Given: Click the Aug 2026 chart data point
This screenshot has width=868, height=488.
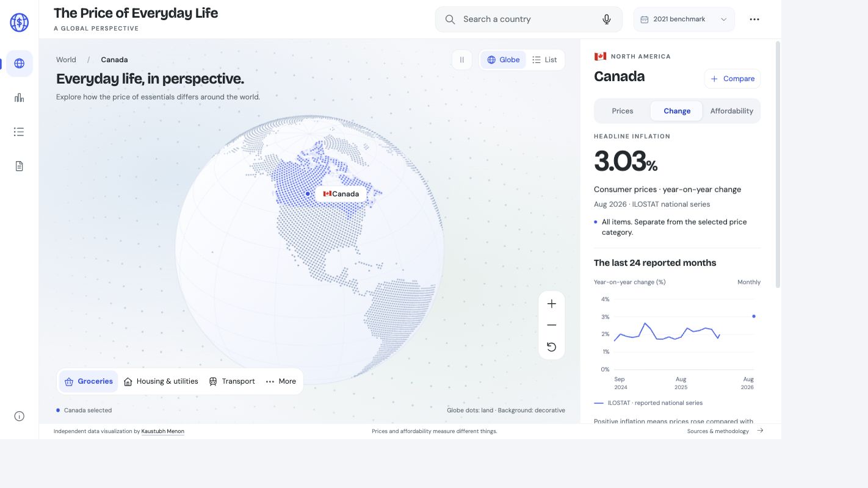Looking at the screenshot, I should click(754, 316).
